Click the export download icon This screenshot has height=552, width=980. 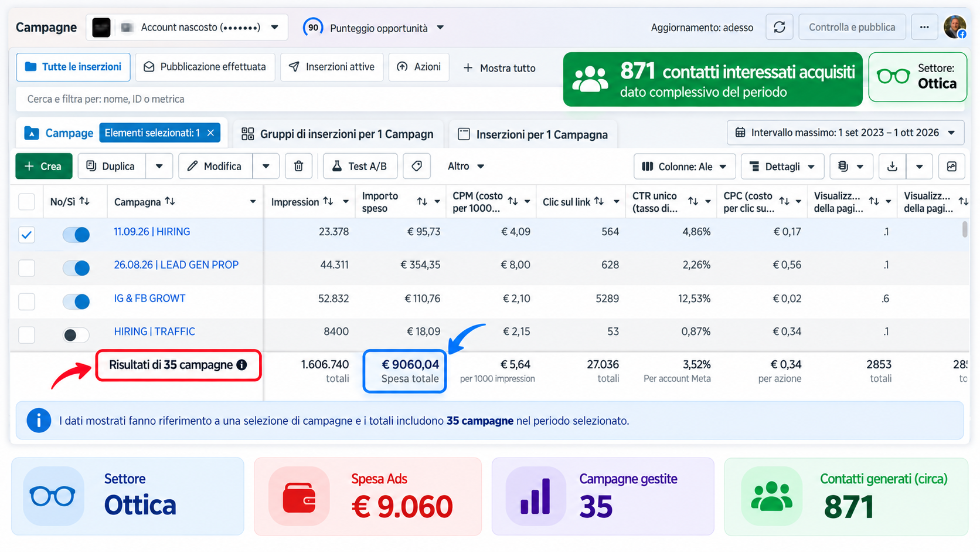(x=892, y=167)
